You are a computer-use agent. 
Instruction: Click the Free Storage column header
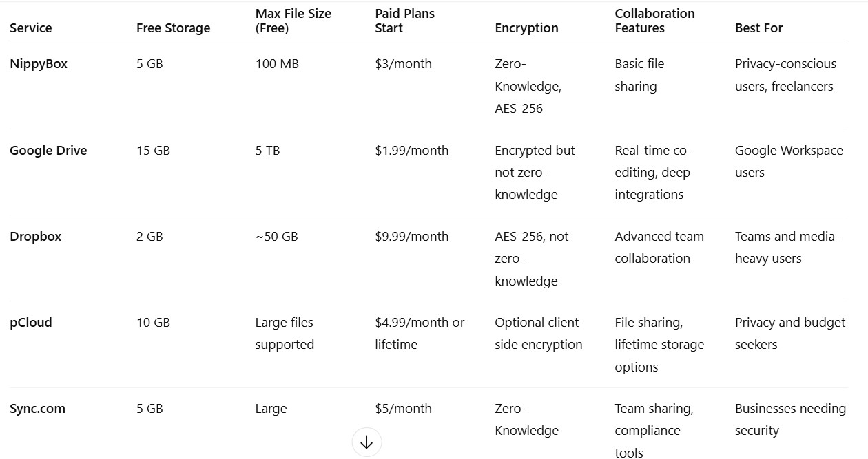[174, 28]
